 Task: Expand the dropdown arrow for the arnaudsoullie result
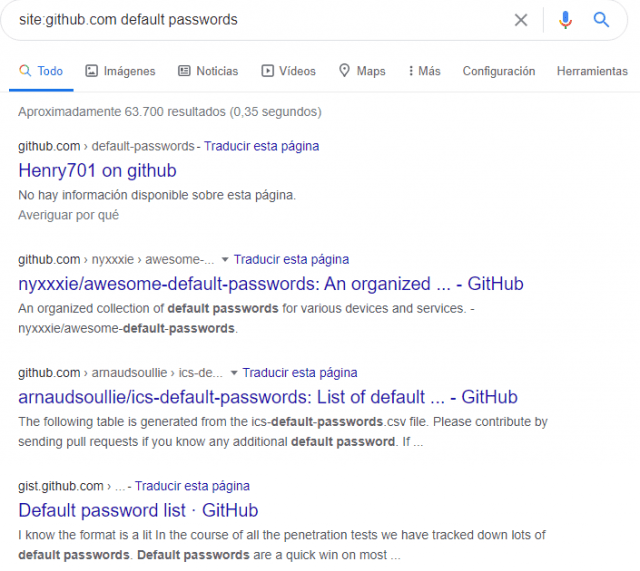(234, 373)
